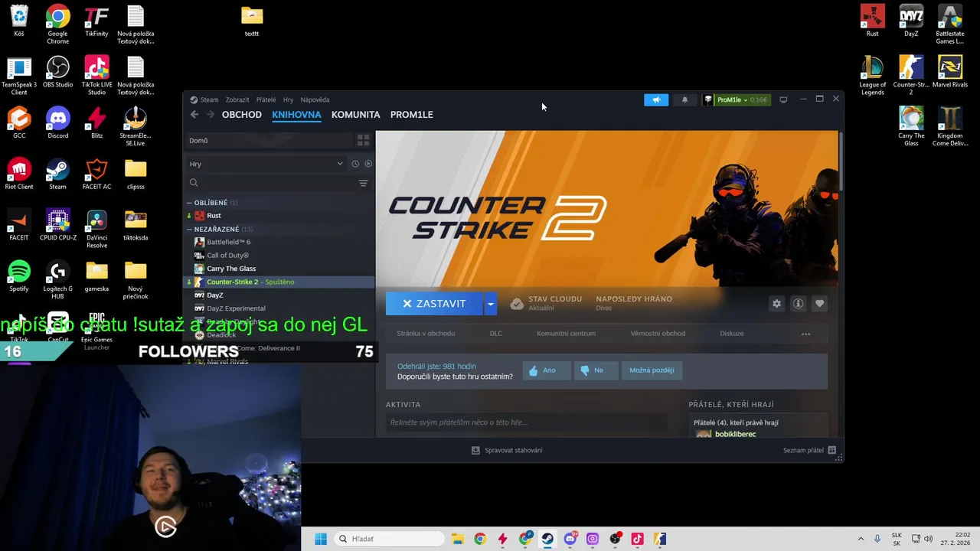The height and width of the screenshot is (551, 980).
Task: Click Spravovat stahování in footer
Action: tap(514, 450)
